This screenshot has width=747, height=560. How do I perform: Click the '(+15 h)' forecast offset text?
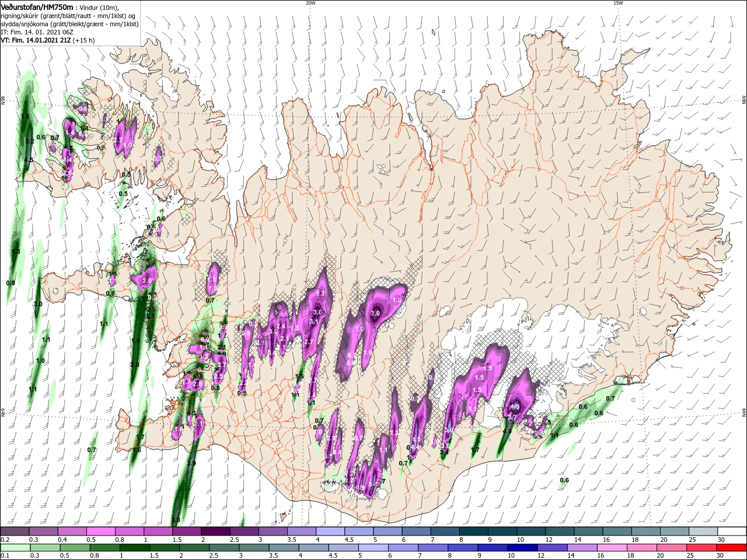point(84,40)
